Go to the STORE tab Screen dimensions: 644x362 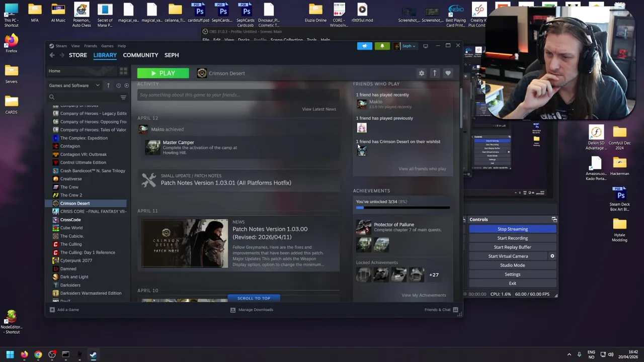pos(78,55)
